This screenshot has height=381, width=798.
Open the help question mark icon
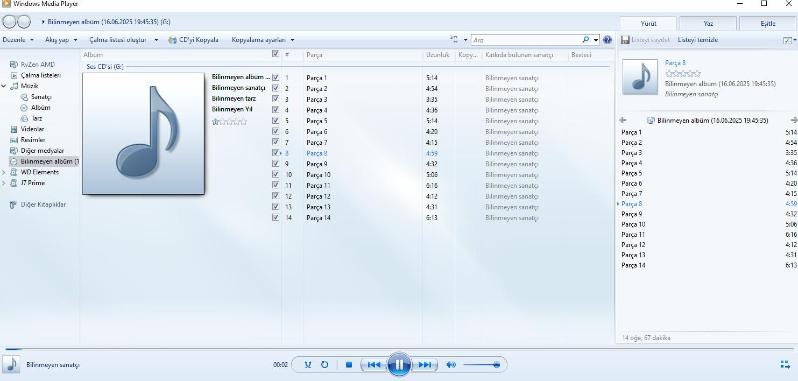[607, 40]
